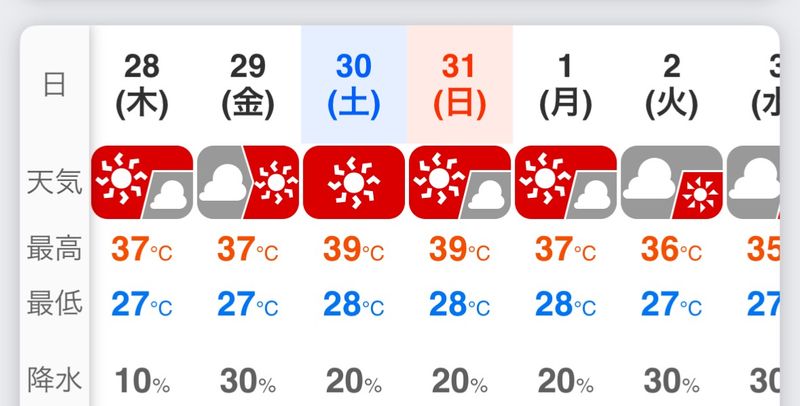
Task: Click the sunny weather icon for Saturday 30
Action: [354, 182]
